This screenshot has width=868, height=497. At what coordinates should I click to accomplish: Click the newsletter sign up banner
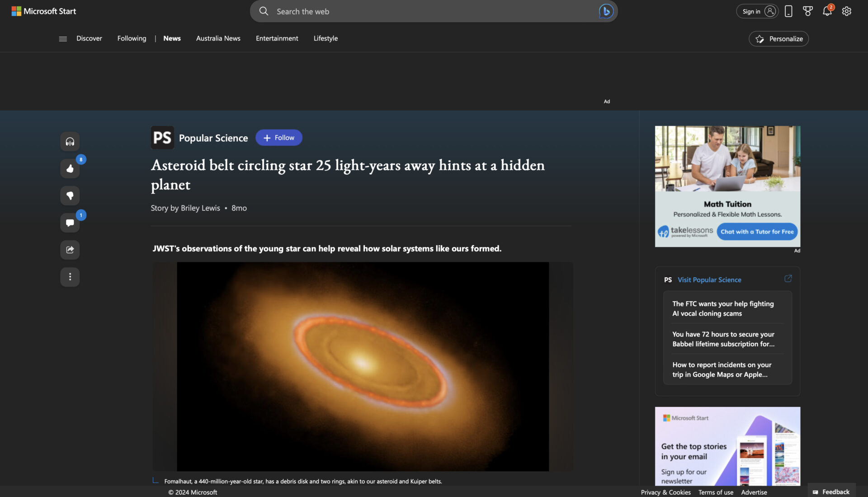[x=727, y=446]
